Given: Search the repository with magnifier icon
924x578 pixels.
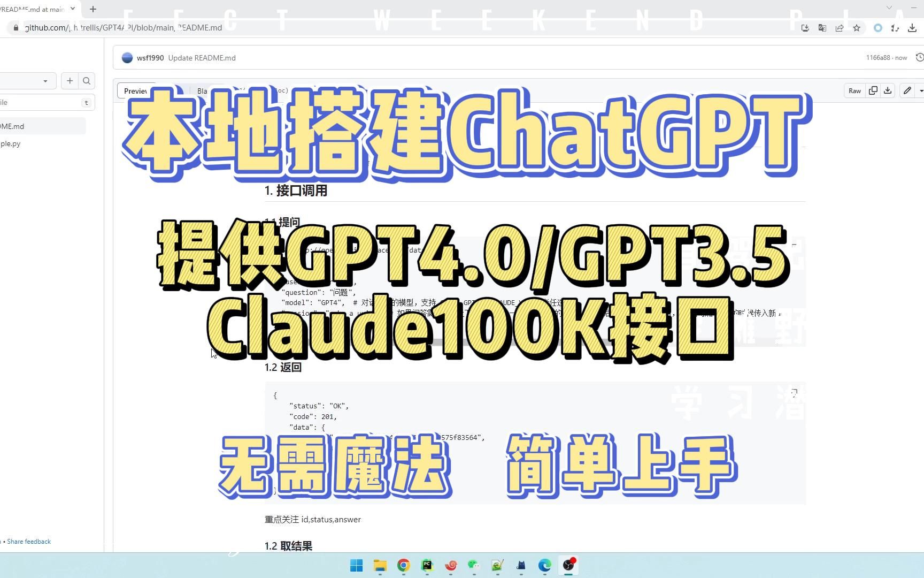Looking at the screenshot, I should 87,81.
